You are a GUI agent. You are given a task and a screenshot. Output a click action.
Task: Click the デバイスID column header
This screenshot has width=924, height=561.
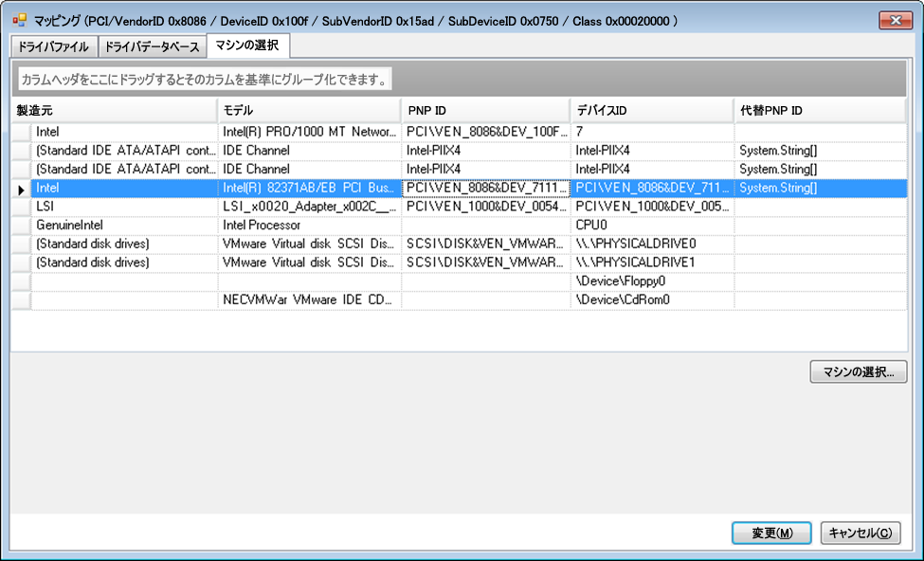coord(651,111)
